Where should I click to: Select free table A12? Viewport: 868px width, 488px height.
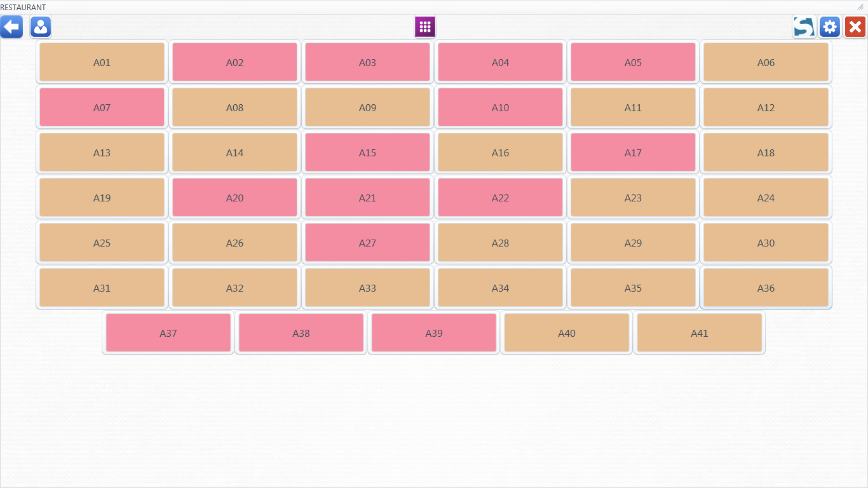coord(766,107)
